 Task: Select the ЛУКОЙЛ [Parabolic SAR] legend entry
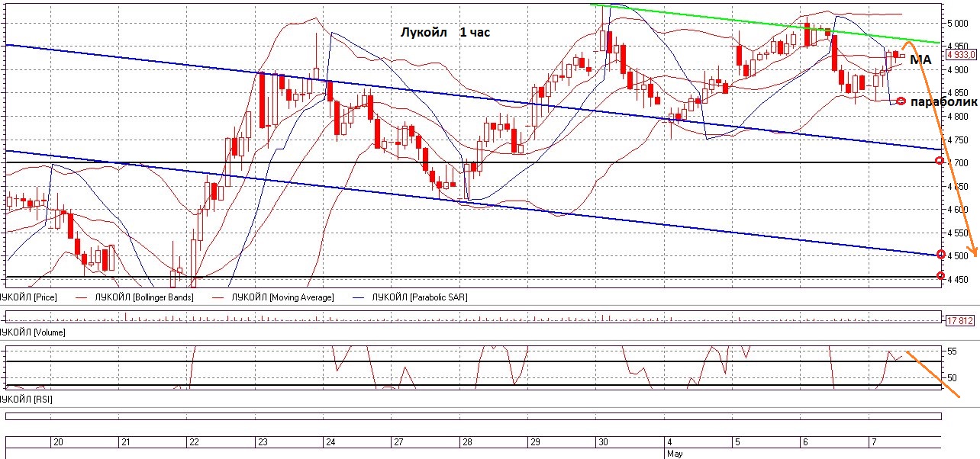[419, 297]
